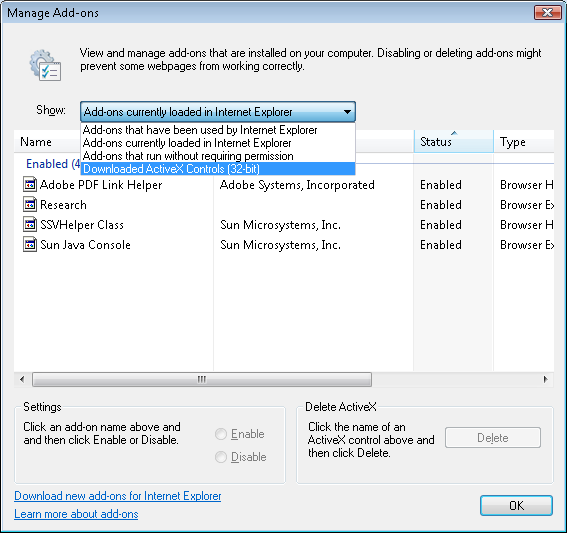Open Download new add-ons for Internet Explorer link
The height and width of the screenshot is (533, 567).
click(118, 496)
